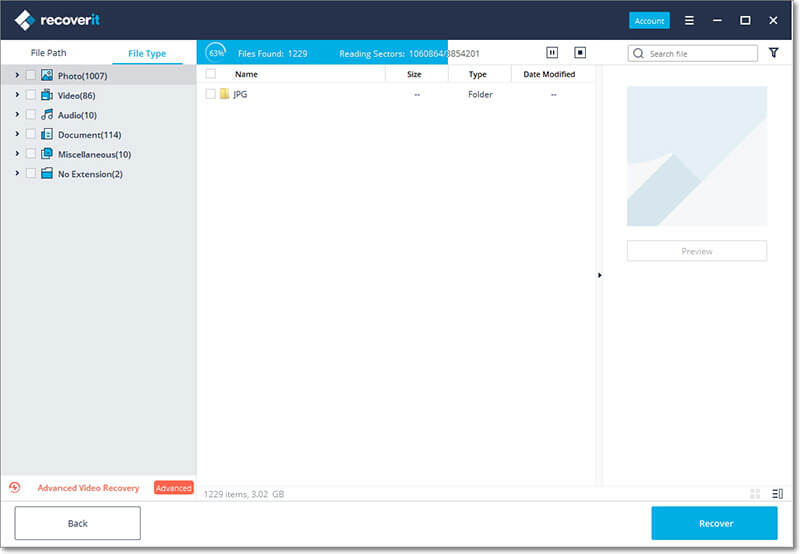The width and height of the screenshot is (800, 554).
Task: Switch to thumbnail grid view icon
Action: 755,493
